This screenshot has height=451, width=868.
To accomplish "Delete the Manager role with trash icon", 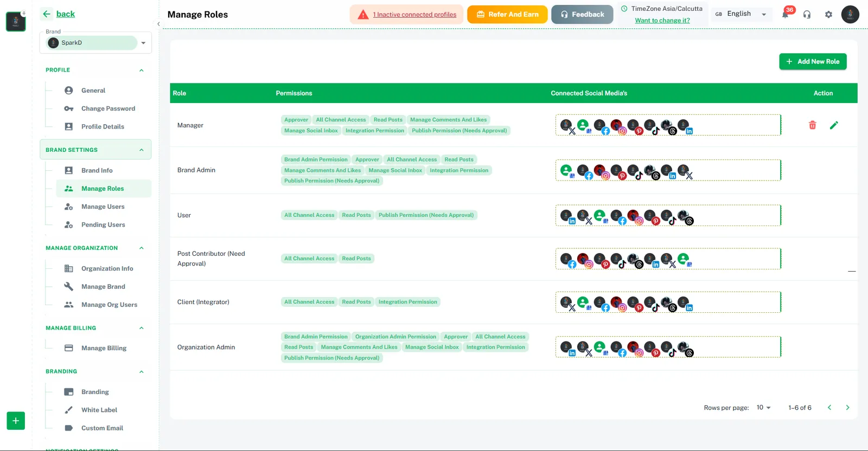I will pyautogui.click(x=812, y=125).
